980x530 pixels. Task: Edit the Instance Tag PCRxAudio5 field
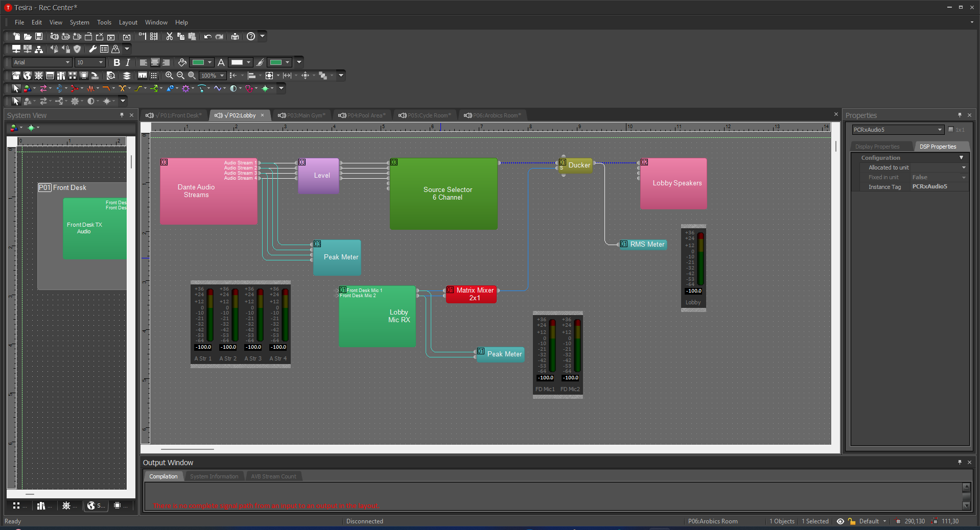(939, 187)
